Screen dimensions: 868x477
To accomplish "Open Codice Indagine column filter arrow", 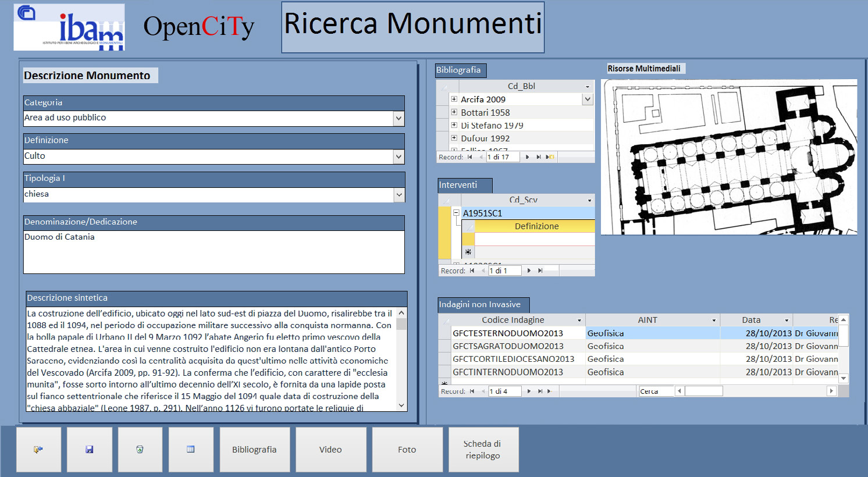I will 579,321.
